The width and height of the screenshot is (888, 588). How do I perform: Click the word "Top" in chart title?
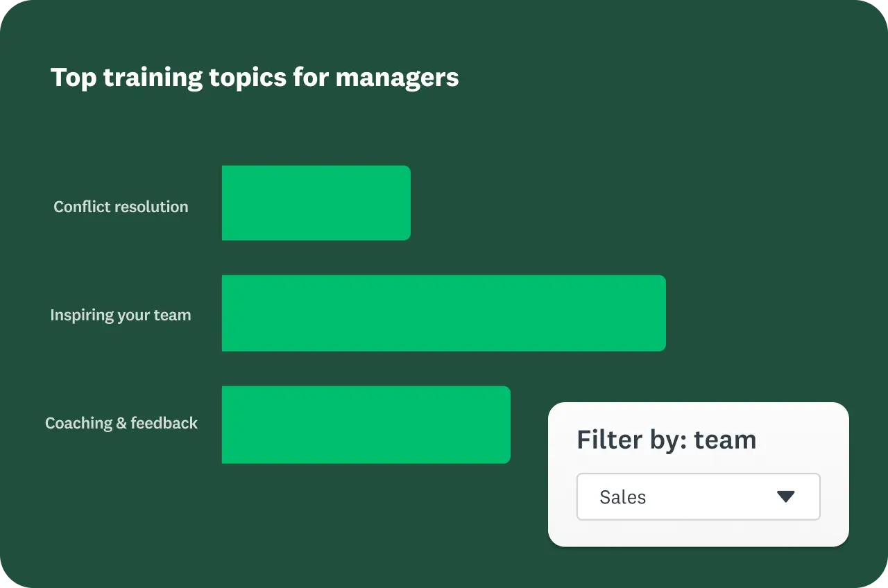pyautogui.click(x=74, y=77)
